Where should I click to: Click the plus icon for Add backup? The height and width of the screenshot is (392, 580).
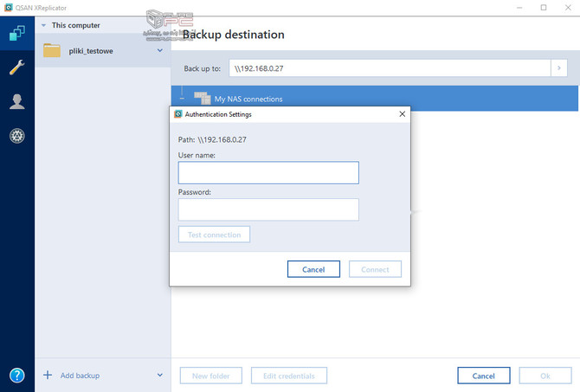(x=46, y=376)
